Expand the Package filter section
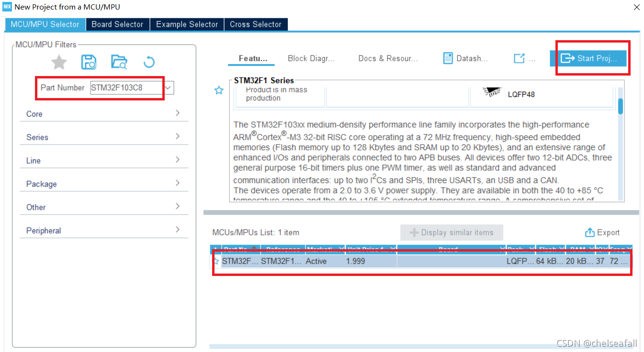This screenshot has height=352, width=644. pyautogui.click(x=104, y=184)
